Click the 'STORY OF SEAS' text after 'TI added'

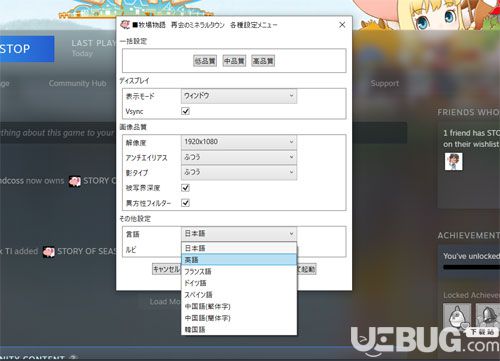(x=87, y=251)
